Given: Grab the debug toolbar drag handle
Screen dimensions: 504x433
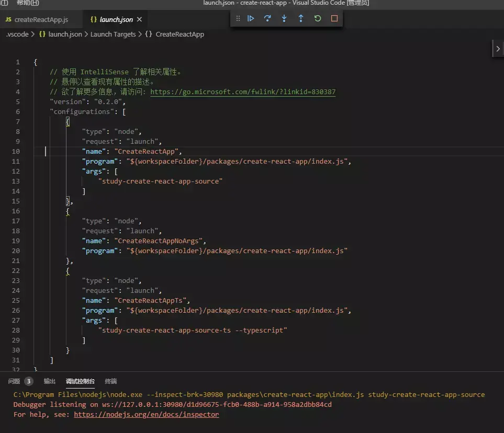Looking at the screenshot, I should tap(238, 18).
